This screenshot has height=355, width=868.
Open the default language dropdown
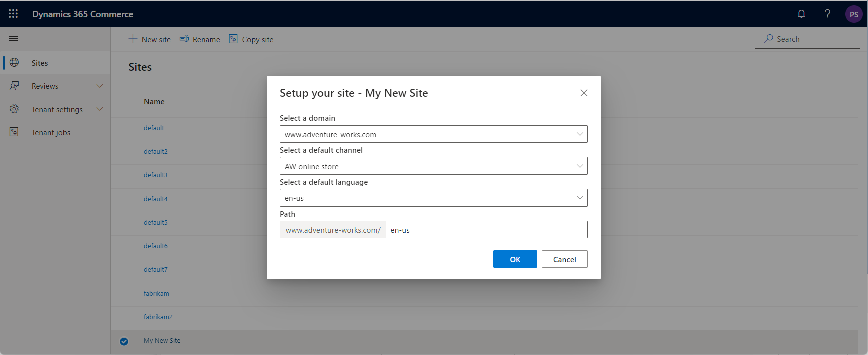[433, 198]
